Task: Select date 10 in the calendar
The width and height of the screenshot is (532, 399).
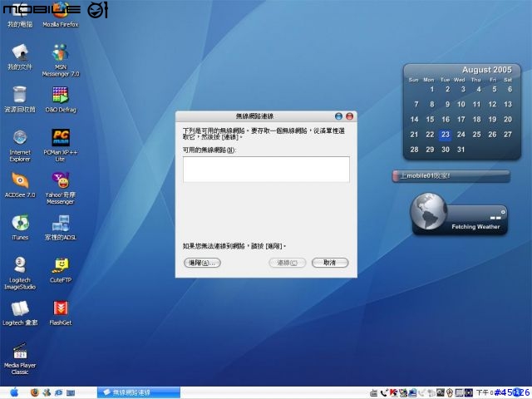Action: 461,105
